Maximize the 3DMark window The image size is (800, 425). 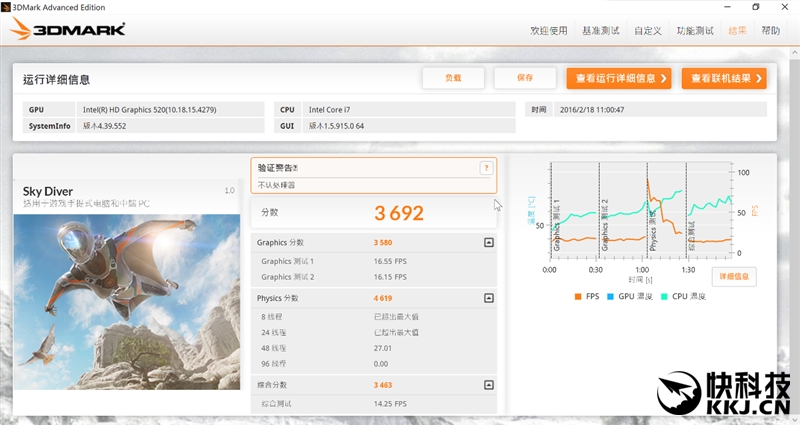coord(756,7)
